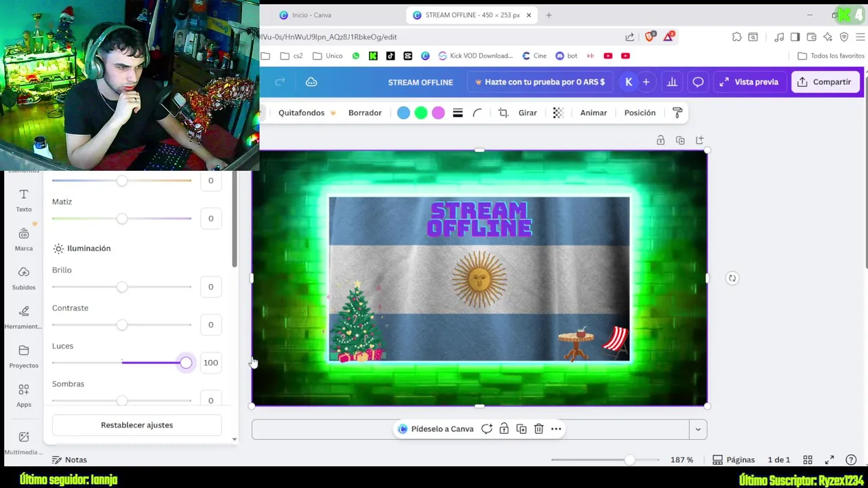This screenshot has height=488, width=868.
Task: Click Restablecer ajustes button
Action: 137,425
